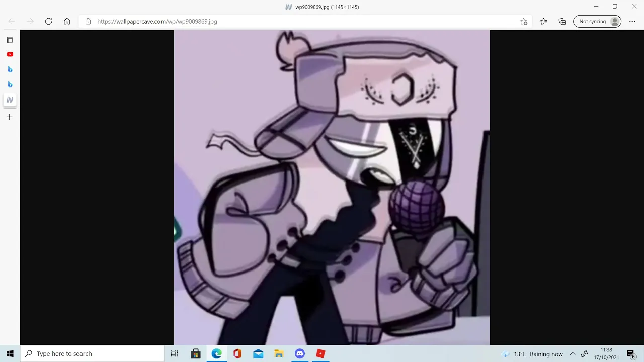Viewport: 644px width, 362px height.
Task: Close the Edge browser window
Action: (x=634, y=7)
